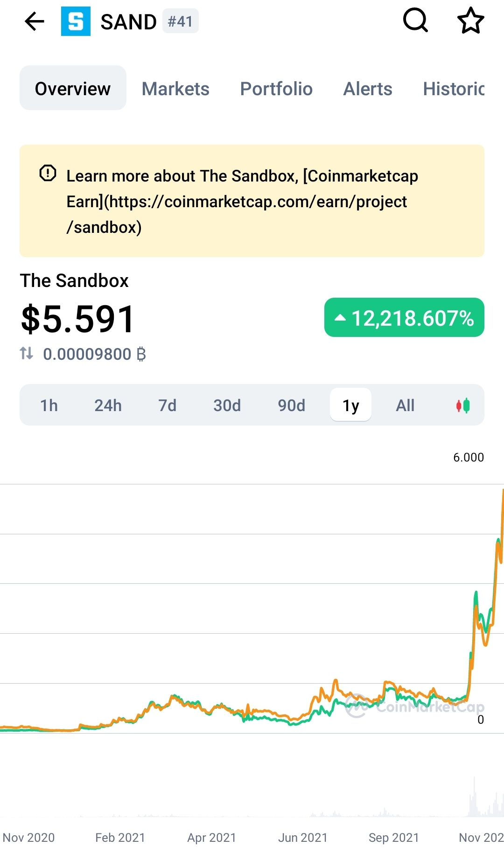504x853 pixels.
Task: Go to the Alerts tab
Action: (x=368, y=89)
